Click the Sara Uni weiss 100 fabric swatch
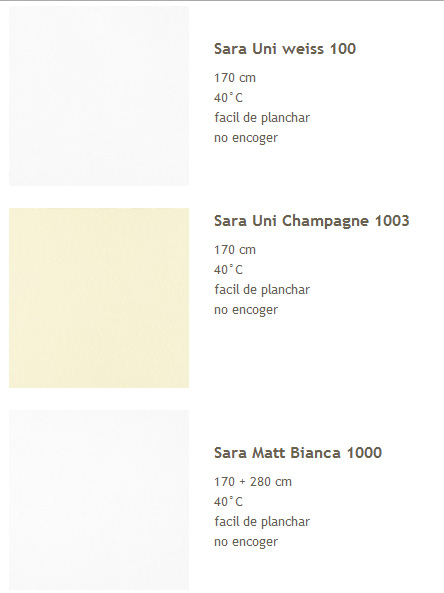The height and width of the screenshot is (593, 444). tap(99, 96)
